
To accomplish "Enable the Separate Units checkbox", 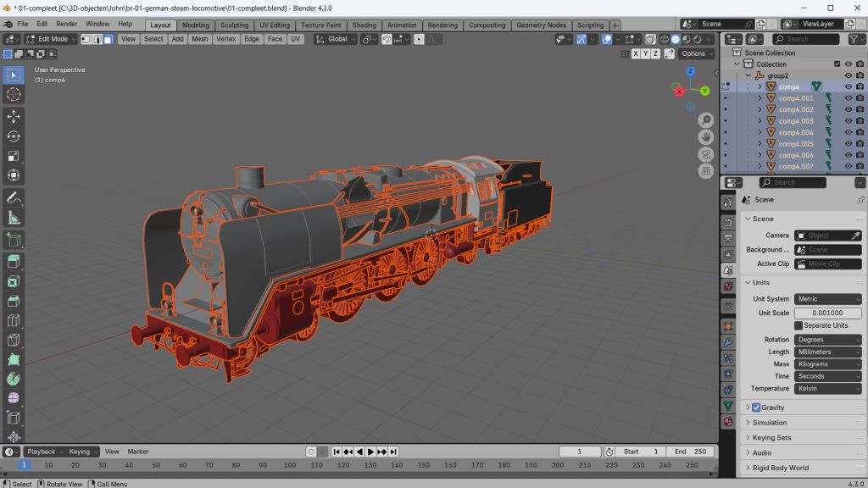I will pyautogui.click(x=798, y=325).
